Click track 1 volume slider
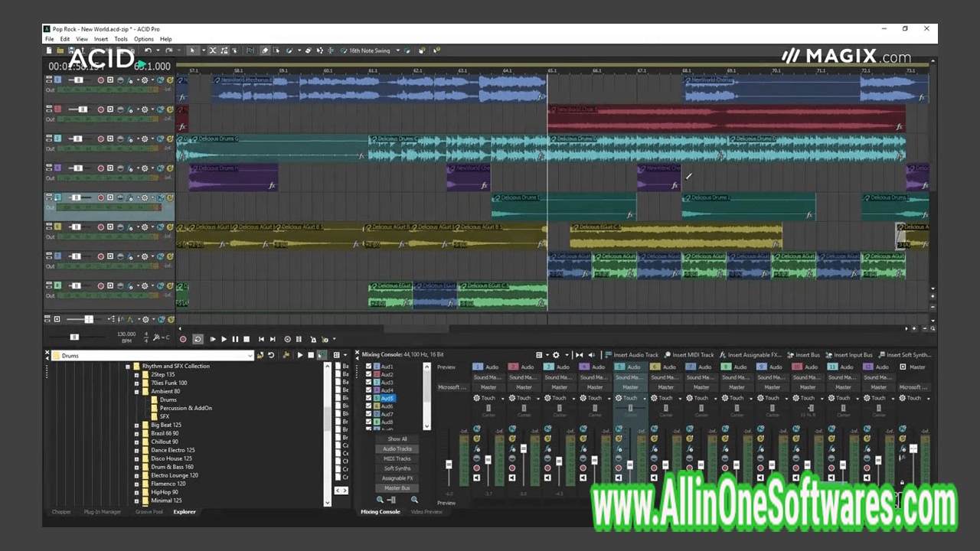 pos(77,80)
